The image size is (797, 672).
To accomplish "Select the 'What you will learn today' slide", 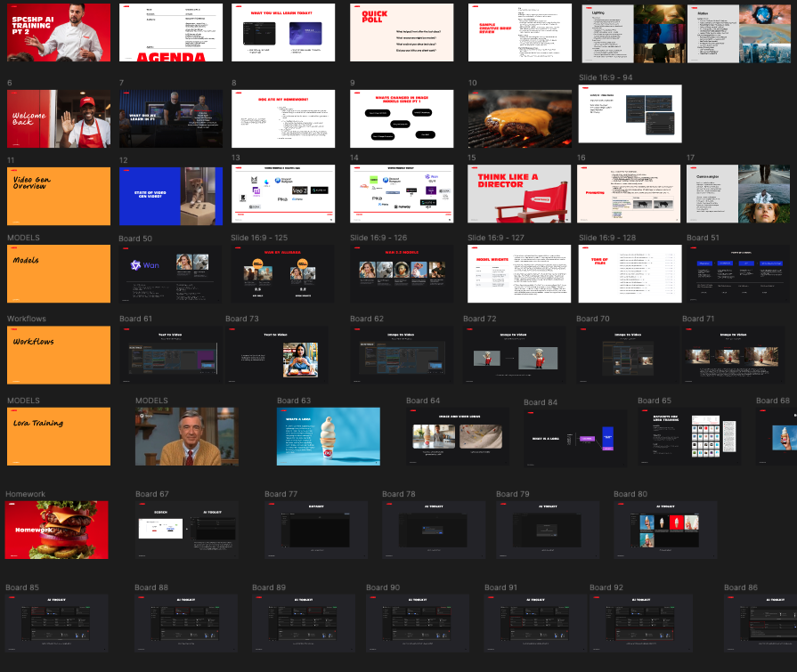I will tap(283, 33).
